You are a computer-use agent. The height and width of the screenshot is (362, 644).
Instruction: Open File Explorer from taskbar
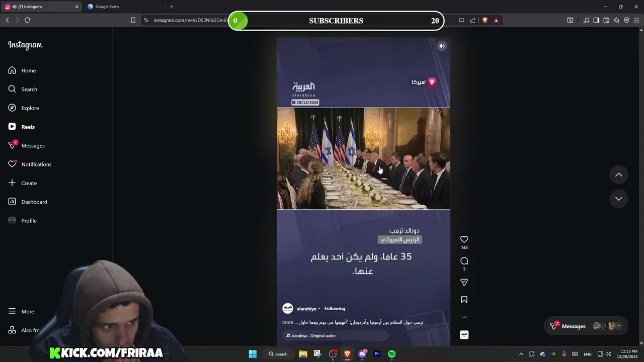point(303,354)
